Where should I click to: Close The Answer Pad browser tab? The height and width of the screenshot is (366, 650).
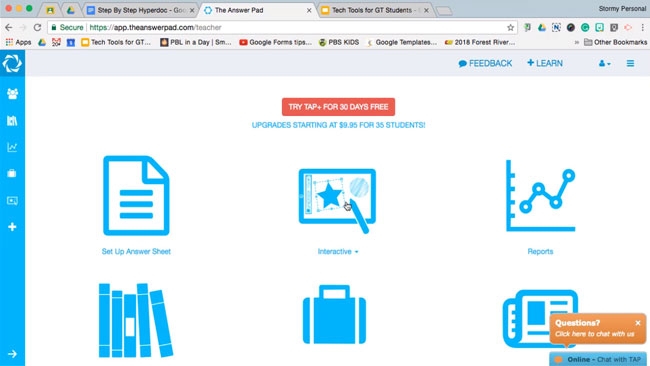(309, 10)
